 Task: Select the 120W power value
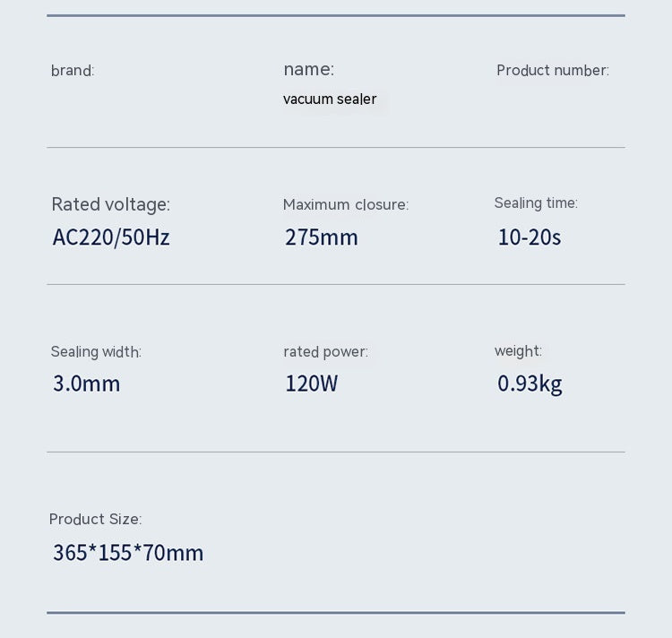click(312, 384)
